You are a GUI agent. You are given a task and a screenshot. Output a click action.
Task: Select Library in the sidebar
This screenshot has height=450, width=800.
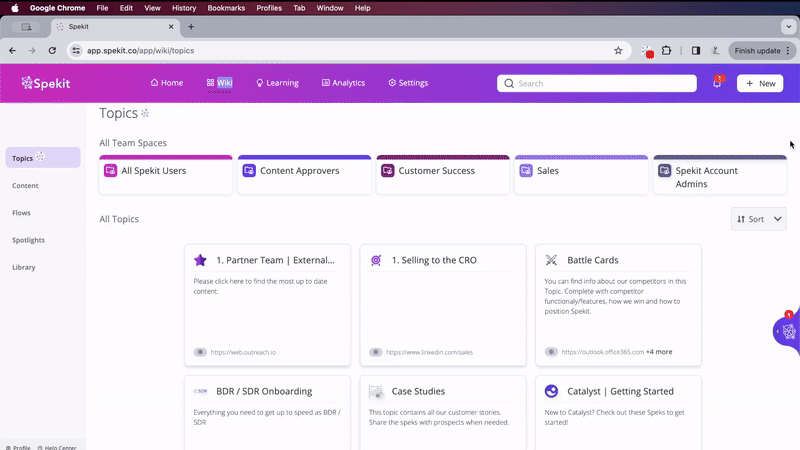point(24,267)
